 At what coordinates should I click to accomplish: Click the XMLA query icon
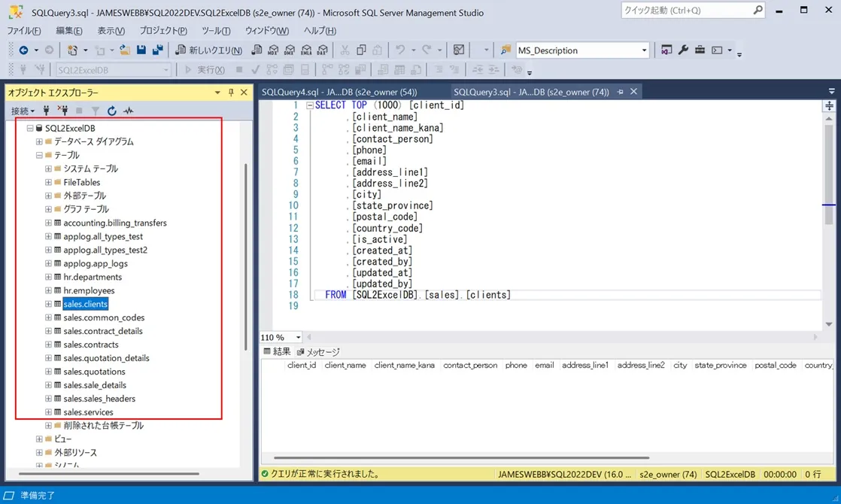[x=306, y=50]
